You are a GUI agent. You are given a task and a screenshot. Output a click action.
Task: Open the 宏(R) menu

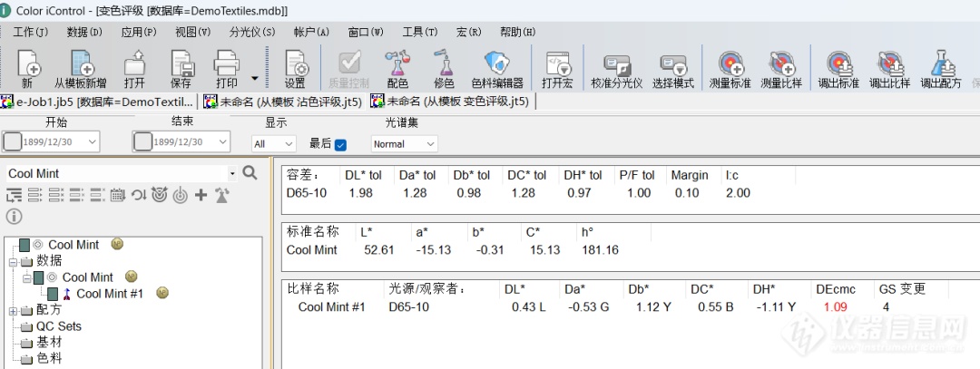pyautogui.click(x=469, y=33)
